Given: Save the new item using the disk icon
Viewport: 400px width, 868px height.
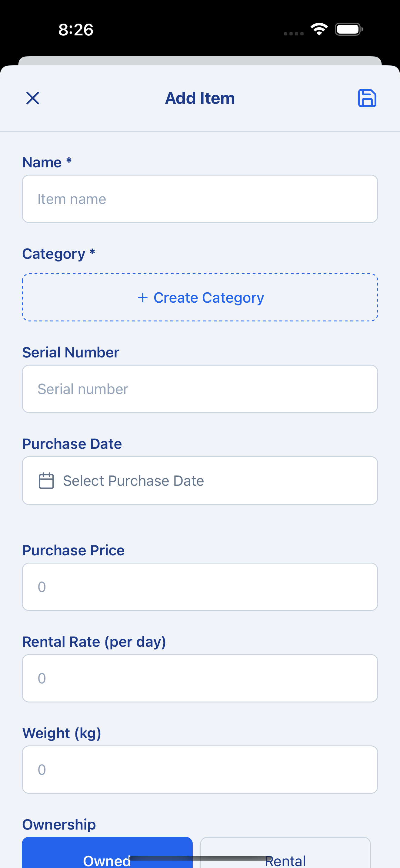Looking at the screenshot, I should (x=367, y=98).
